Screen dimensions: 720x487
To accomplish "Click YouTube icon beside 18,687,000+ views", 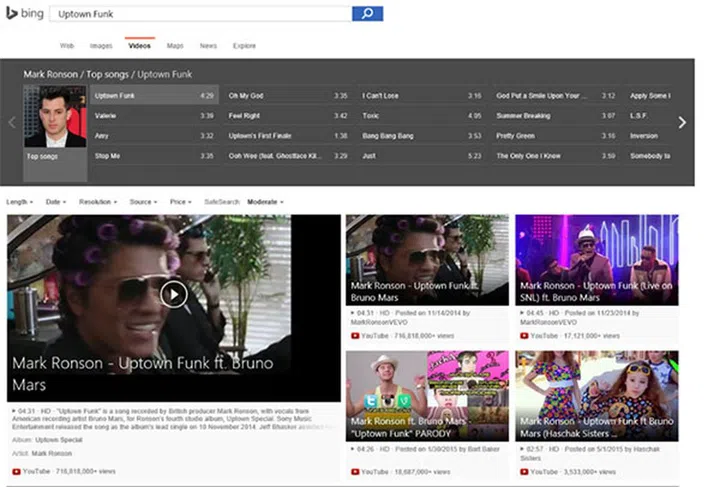I will click(x=355, y=472).
